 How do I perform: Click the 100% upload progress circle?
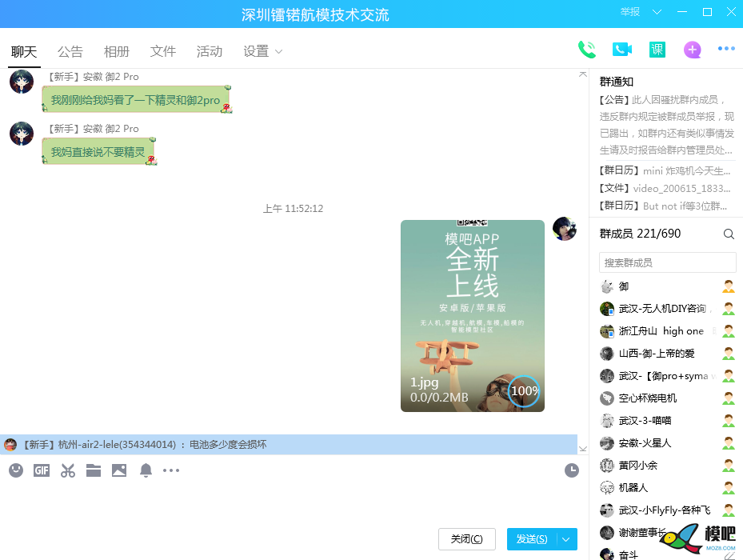[x=524, y=391]
